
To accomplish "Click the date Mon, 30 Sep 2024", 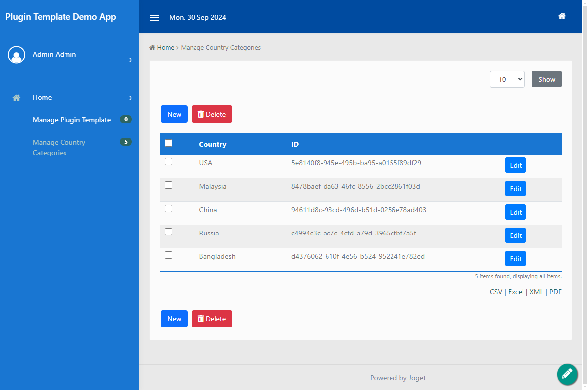I will click(197, 18).
